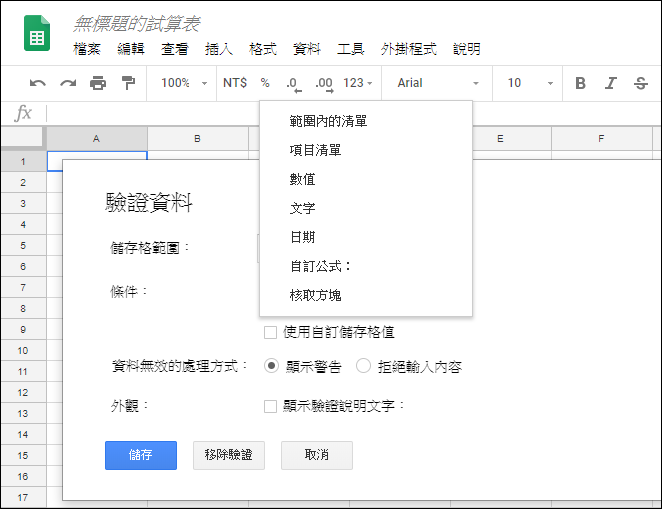662x509 pixels.
Task: Select row 17 header
Action: pos(23,498)
